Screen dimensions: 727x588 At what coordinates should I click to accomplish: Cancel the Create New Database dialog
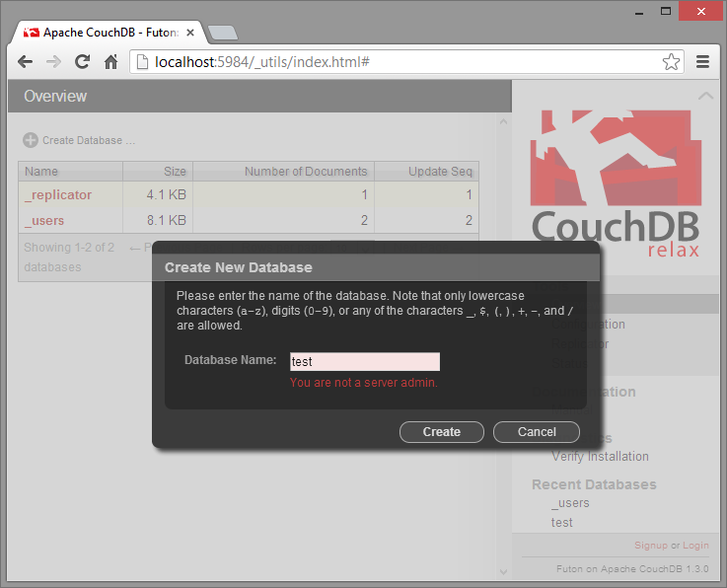[537, 432]
